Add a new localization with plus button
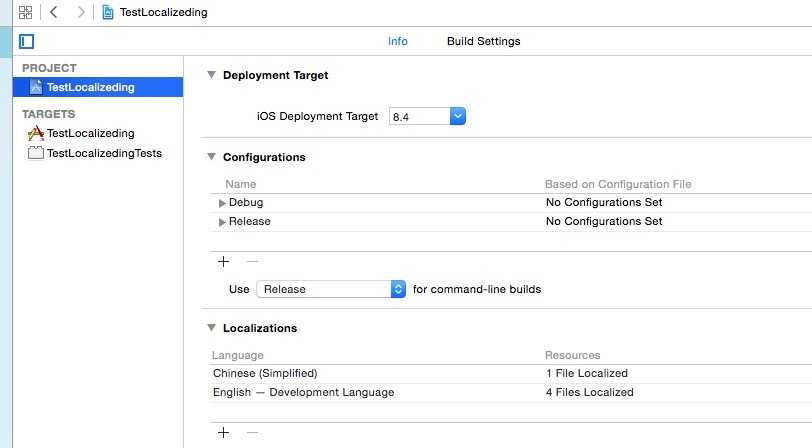The width and height of the screenshot is (812, 448). click(223, 432)
